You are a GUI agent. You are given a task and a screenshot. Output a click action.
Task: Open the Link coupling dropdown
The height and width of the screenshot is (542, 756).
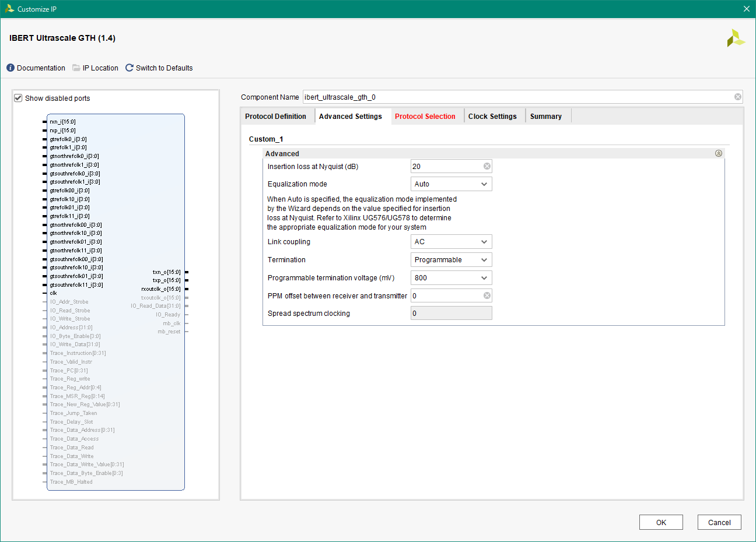pyautogui.click(x=452, y=242)
